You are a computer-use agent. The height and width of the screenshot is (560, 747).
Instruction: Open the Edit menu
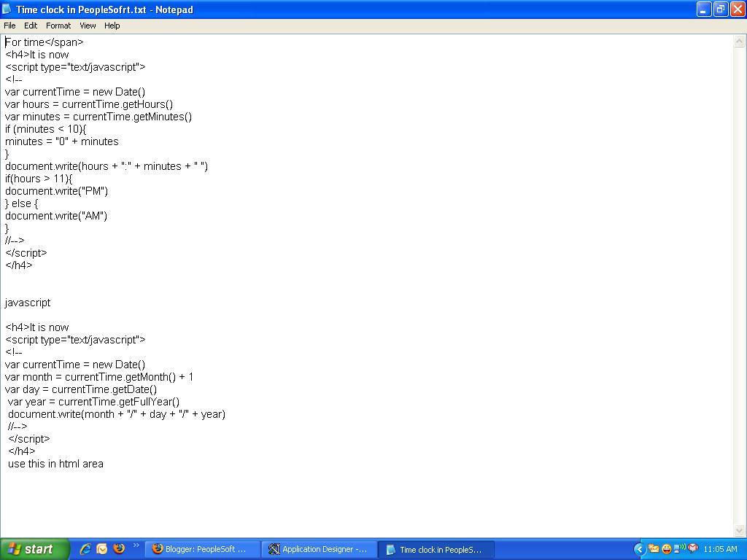pos(30,26)
